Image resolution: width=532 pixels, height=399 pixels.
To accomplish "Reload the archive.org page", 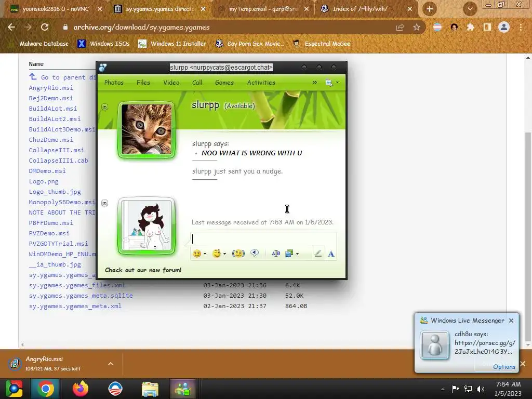I will click(45, 27).
